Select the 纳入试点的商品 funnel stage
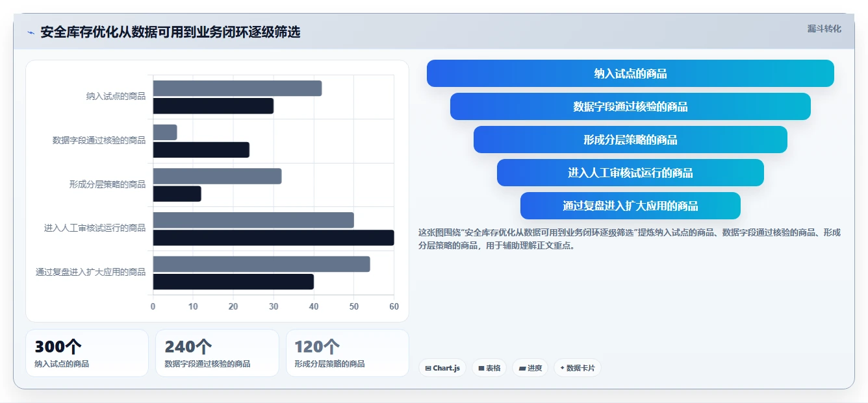 coord(630,73)
